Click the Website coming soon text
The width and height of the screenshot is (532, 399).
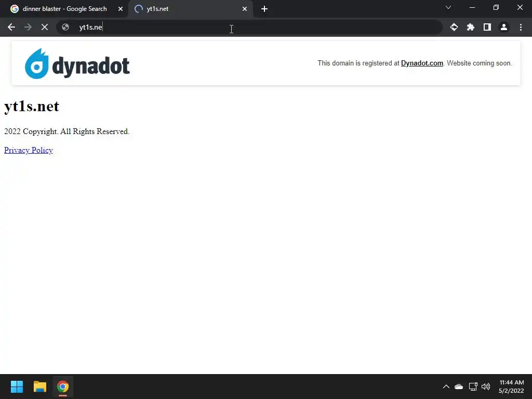[x=480, y=63]
